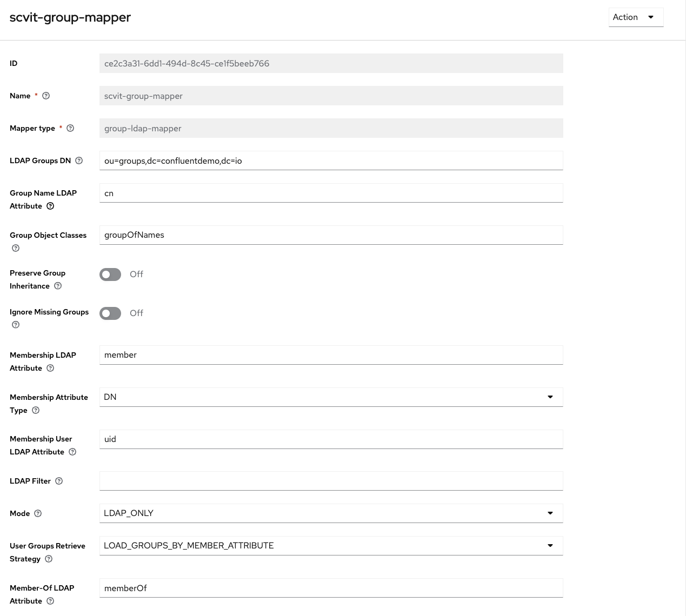Show help for Preserve Group Inheritance

pos(58,286)
